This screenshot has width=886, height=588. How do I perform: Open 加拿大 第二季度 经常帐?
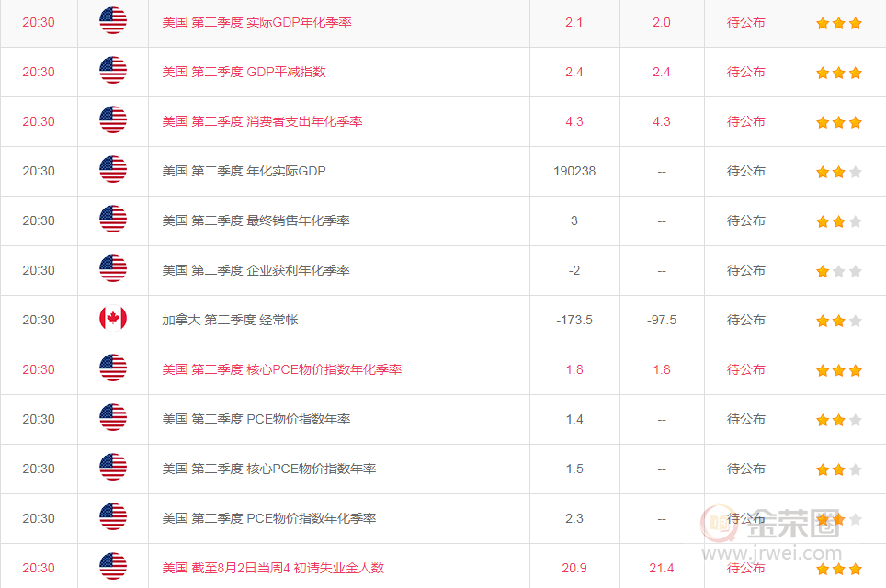(x=230, y=321)
